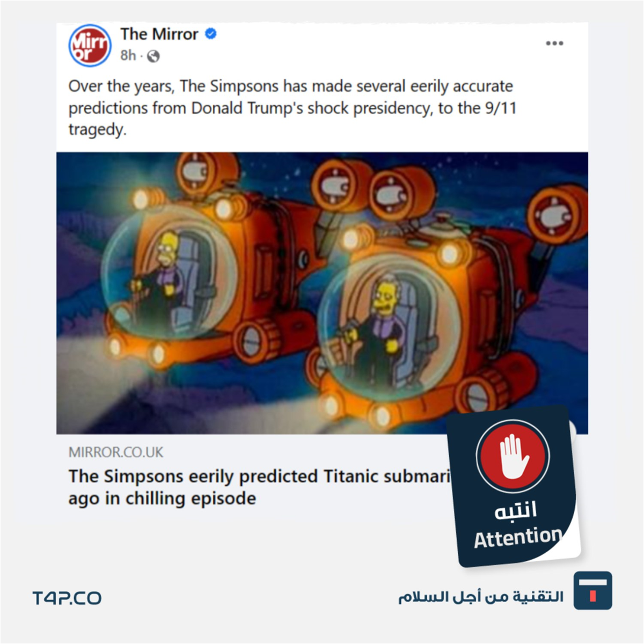Click the Simpsons submarine cartoon image

(x=322, y=293)
